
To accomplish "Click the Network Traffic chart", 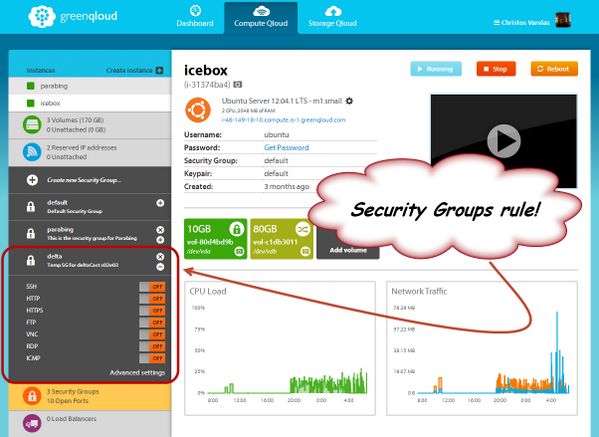I will [x=482, y=348].
